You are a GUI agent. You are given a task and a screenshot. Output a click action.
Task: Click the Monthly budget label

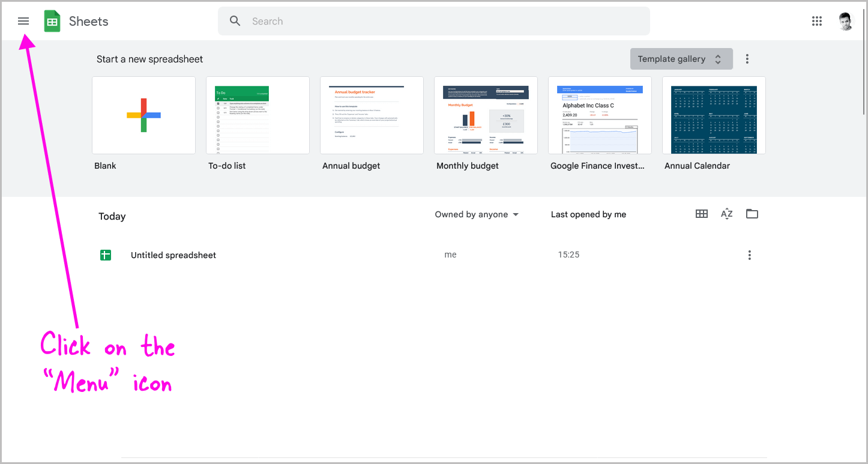468,166
